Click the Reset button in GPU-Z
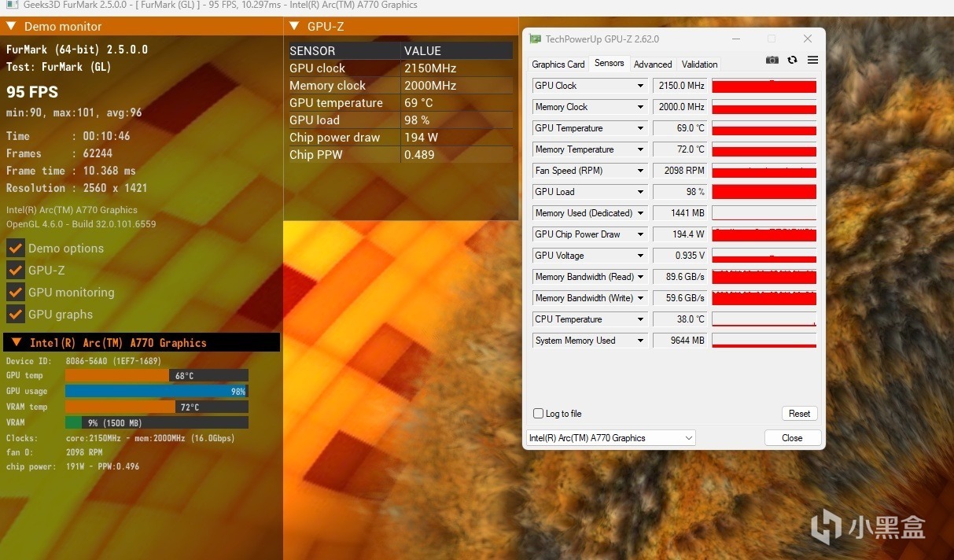954x560 pixels. tap(800, 414)
